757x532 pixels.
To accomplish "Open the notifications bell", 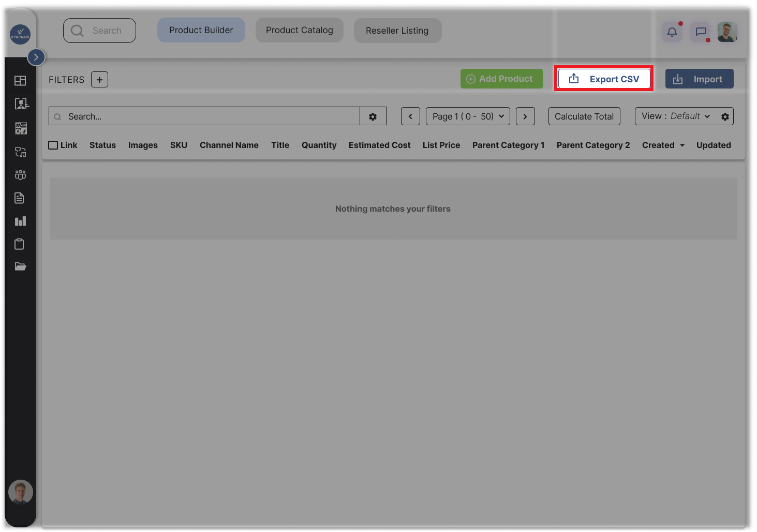I will tap(672, 32).
